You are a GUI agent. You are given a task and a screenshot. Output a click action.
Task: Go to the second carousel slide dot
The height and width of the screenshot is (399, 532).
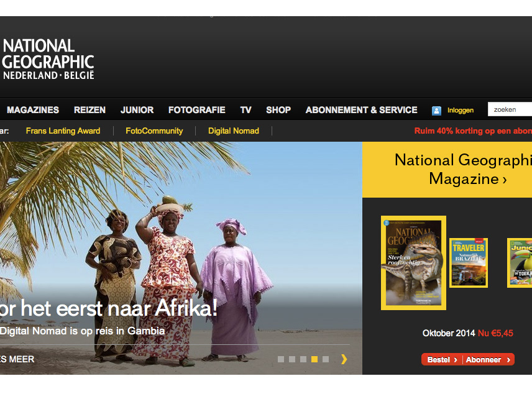tap(292, 359)
